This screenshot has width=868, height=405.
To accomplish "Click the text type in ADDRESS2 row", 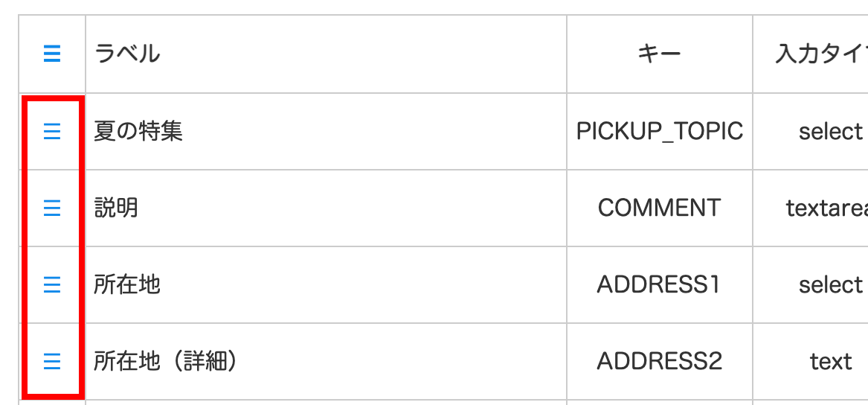I will point(830,362).
